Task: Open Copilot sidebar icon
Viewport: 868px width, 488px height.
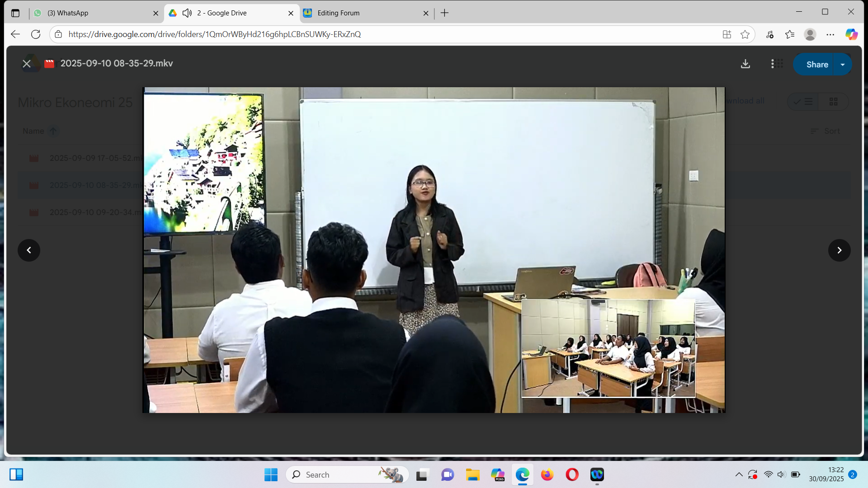Action: (851, 34)
